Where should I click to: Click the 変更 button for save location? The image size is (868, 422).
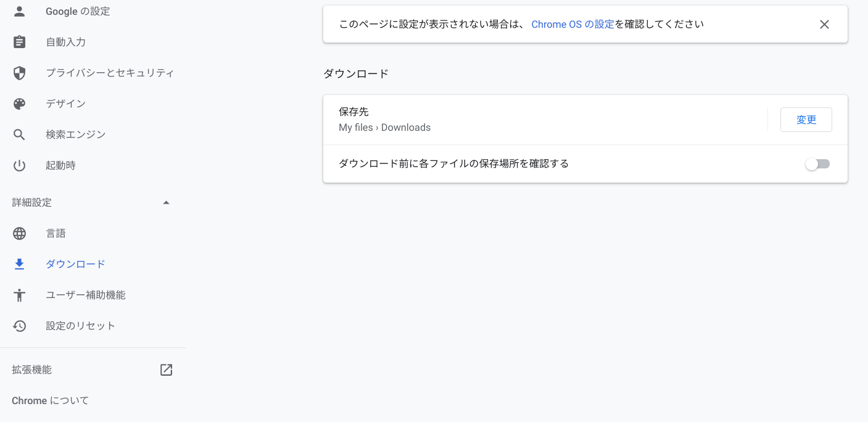(806, 120)
